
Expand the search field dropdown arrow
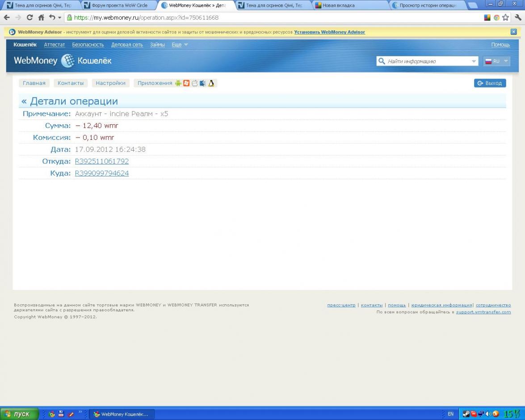tap(474, 61)
